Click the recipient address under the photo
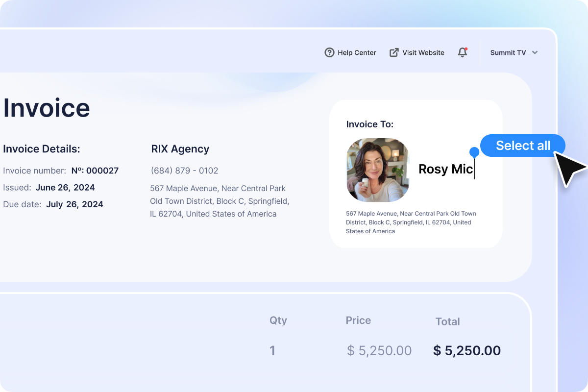The image size is (588, 392). click(411, 222)
